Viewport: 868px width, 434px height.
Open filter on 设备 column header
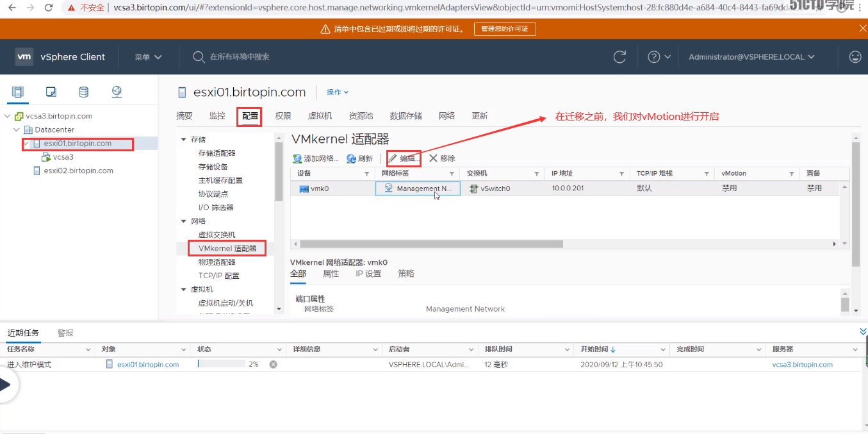coord(367,174)
